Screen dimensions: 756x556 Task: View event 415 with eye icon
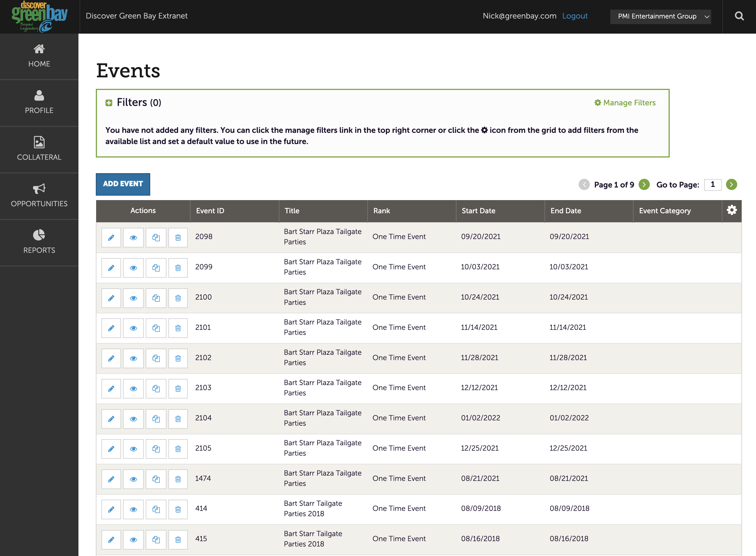(133, 540)
